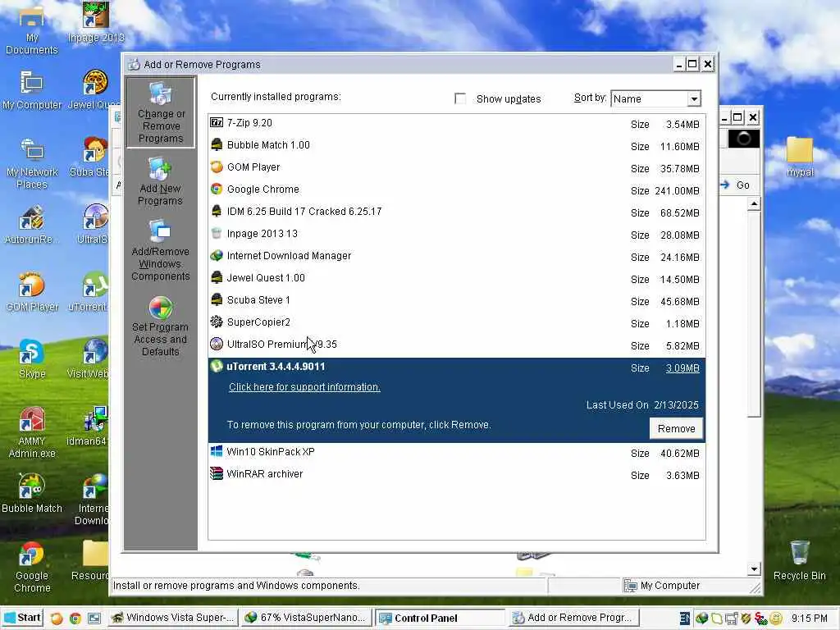Click the SuperCopier2 gear icon
The height and width of the screenshot is (630, 840).
(x=217, y=322)
